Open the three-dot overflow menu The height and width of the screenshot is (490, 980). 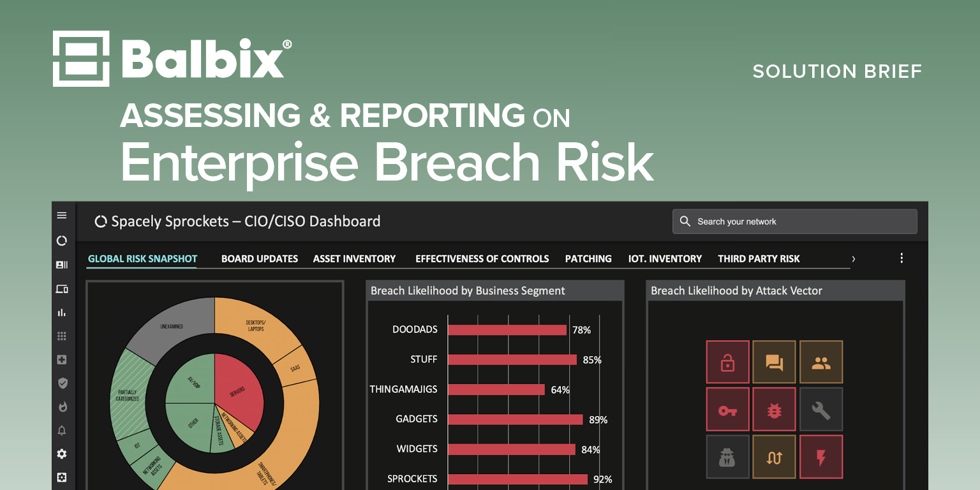click(x=902, y=258)
